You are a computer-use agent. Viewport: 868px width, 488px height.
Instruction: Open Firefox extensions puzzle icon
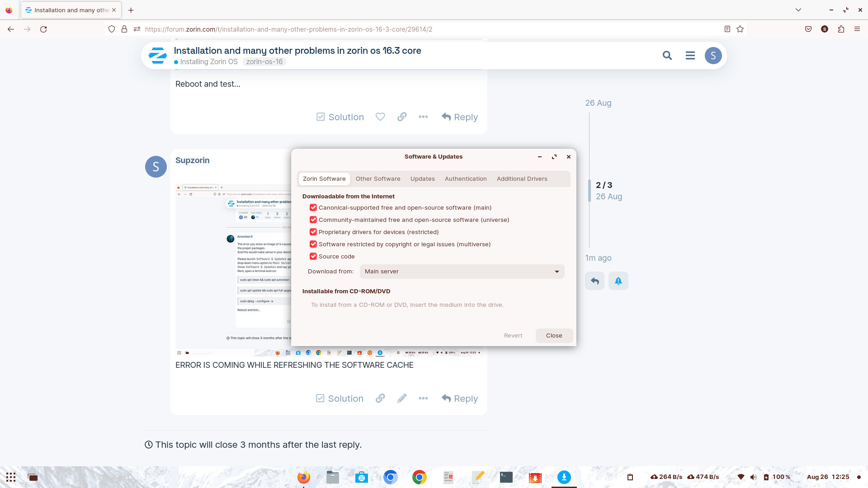pos(841,29)
